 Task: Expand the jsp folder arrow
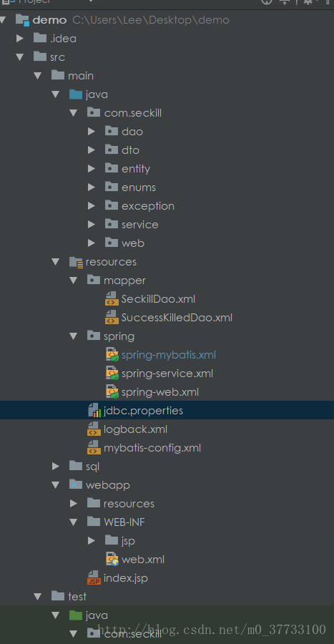(92, 540)
